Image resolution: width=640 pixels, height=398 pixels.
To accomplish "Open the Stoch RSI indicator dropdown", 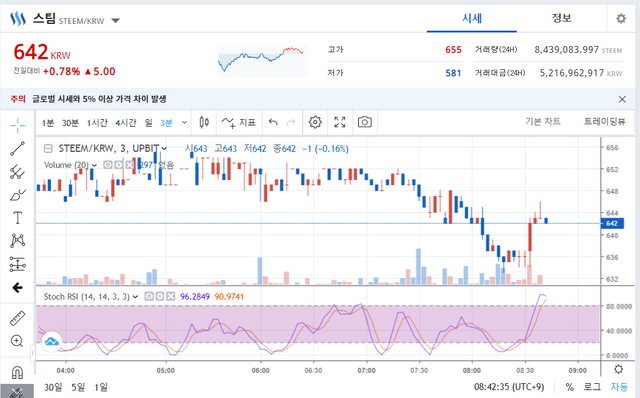I will [x=135, y=297].
